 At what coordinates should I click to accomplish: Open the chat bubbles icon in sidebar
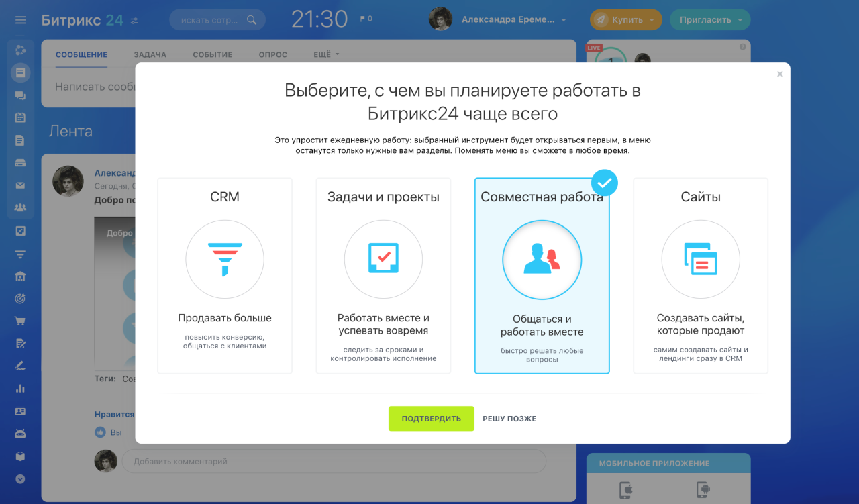coord(20,95)
